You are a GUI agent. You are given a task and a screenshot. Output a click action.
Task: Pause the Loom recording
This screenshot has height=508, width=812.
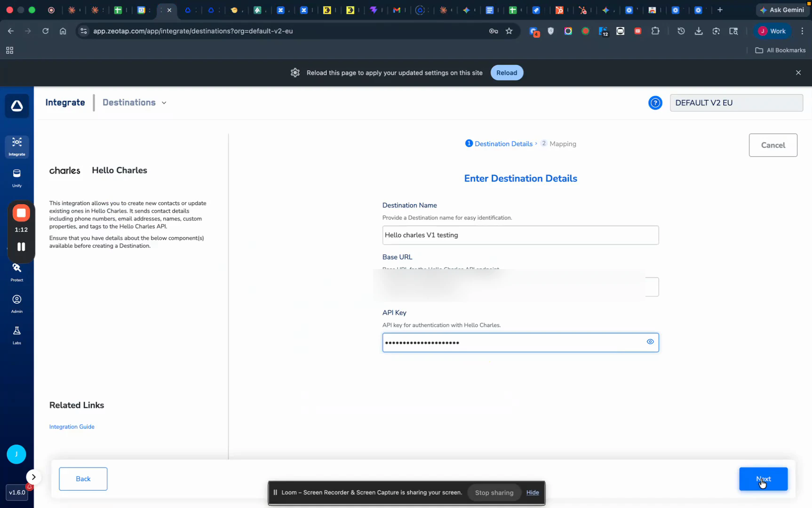click(x=21, y=246)
